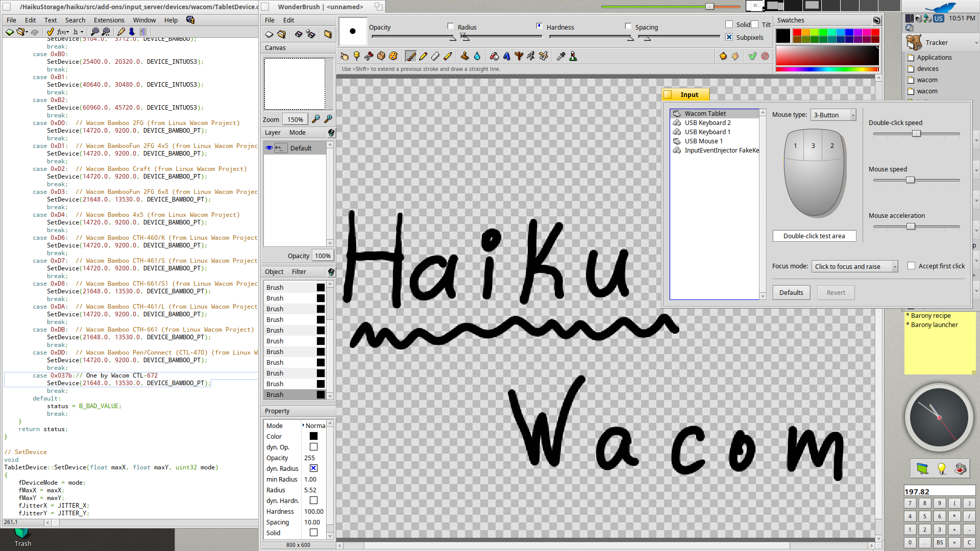Viewport: 980px width, 551px height.
Task: Select the pushpin tool
Action: click(x=356, y=56)
